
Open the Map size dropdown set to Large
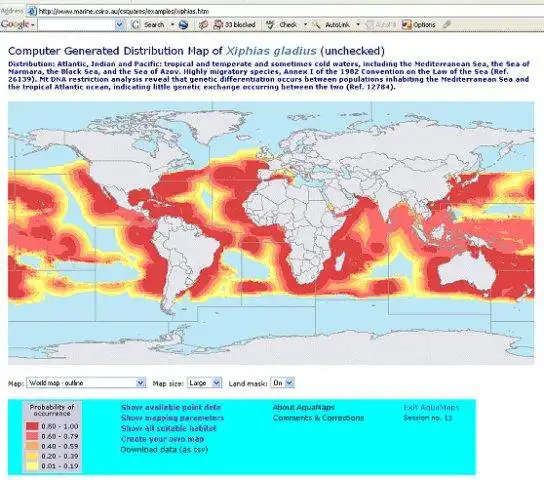click(204, 383)
